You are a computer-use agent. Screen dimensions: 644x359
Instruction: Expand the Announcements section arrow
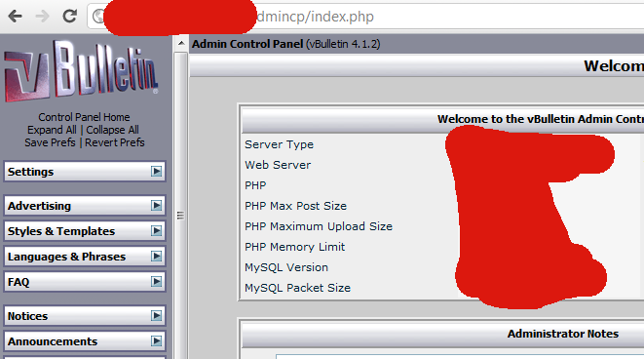[x=156, y=340]
